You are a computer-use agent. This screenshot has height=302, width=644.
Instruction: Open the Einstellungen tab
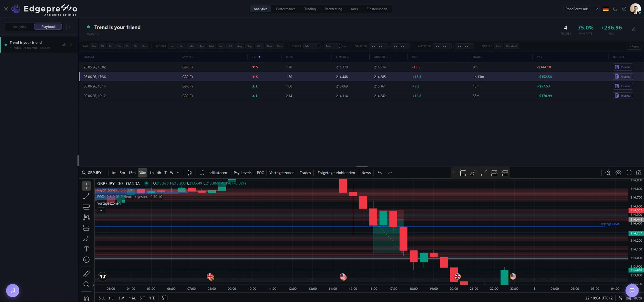(377, 9)
